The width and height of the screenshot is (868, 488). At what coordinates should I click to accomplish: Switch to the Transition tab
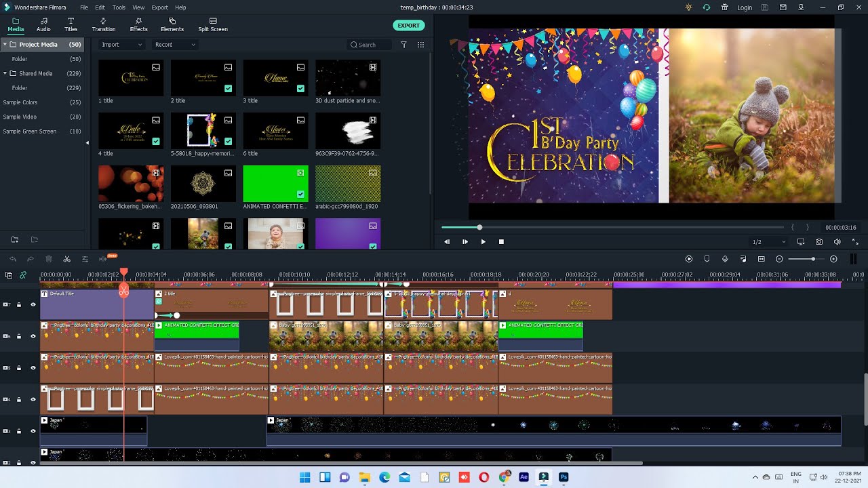coord(104,25)
